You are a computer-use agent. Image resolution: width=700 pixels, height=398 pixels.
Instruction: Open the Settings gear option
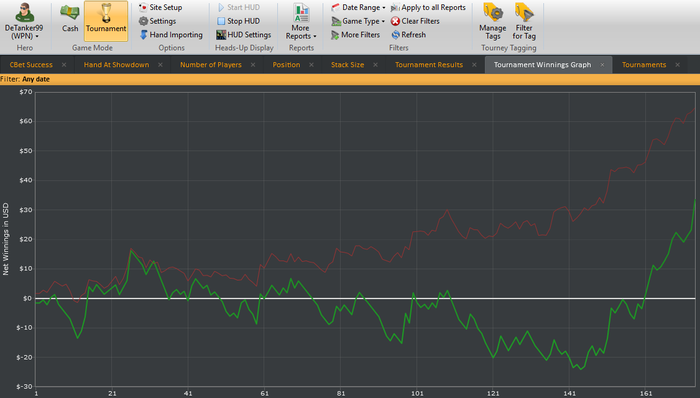[x=157, y=21]
